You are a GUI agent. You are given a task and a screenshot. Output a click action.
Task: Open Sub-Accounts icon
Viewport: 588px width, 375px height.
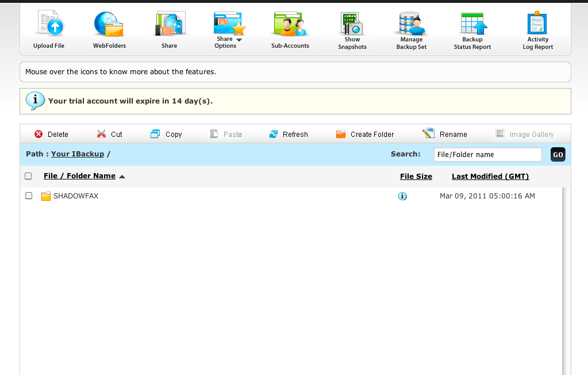(x=290, y=24)
